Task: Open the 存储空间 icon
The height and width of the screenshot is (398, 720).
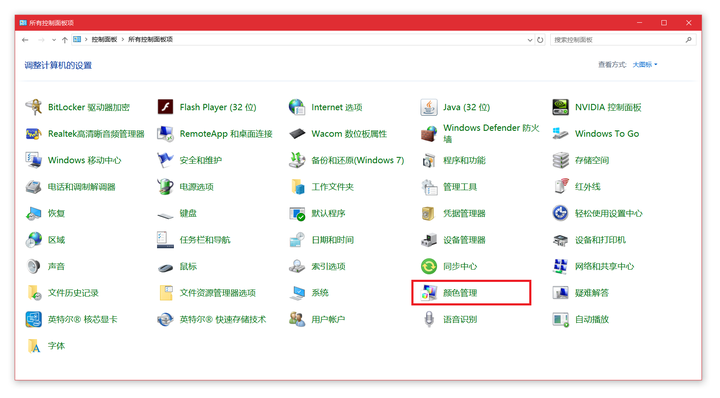Action: coord(561,160)
